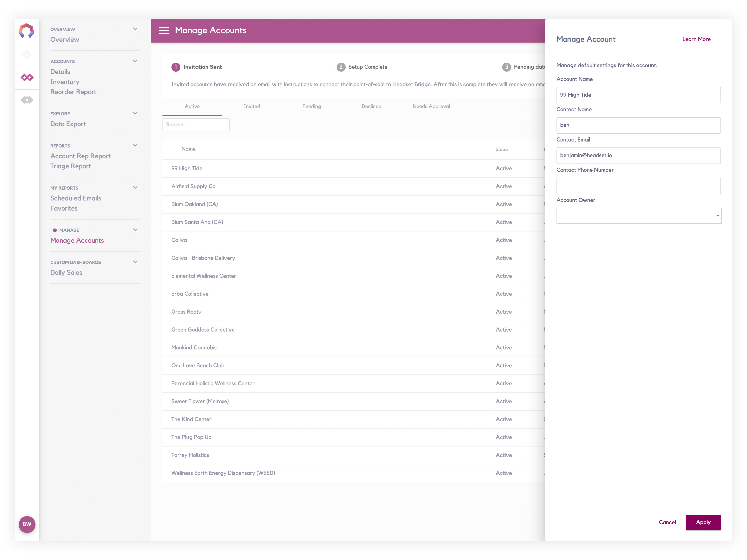Select the Blum Oakland (CA) row

pos(354,204)
